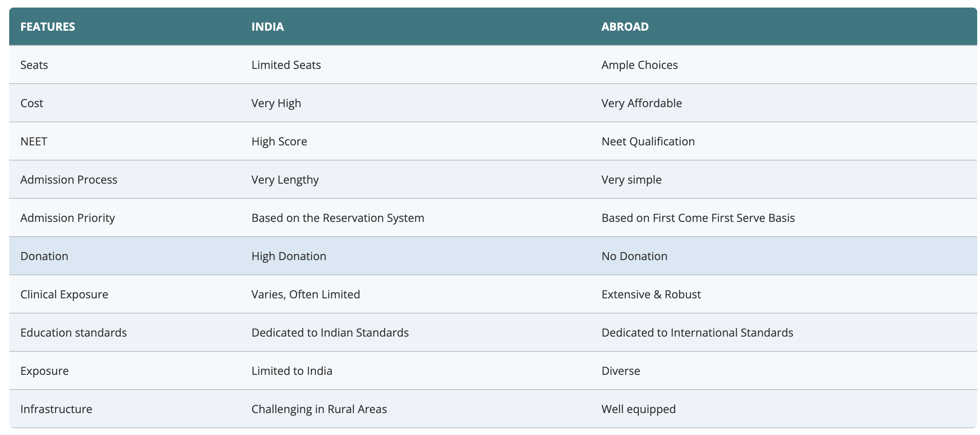The width and height of the screenshot is (980, 435).
Task: Click the Extensive & Robust cell
Action: pos(651,294)
